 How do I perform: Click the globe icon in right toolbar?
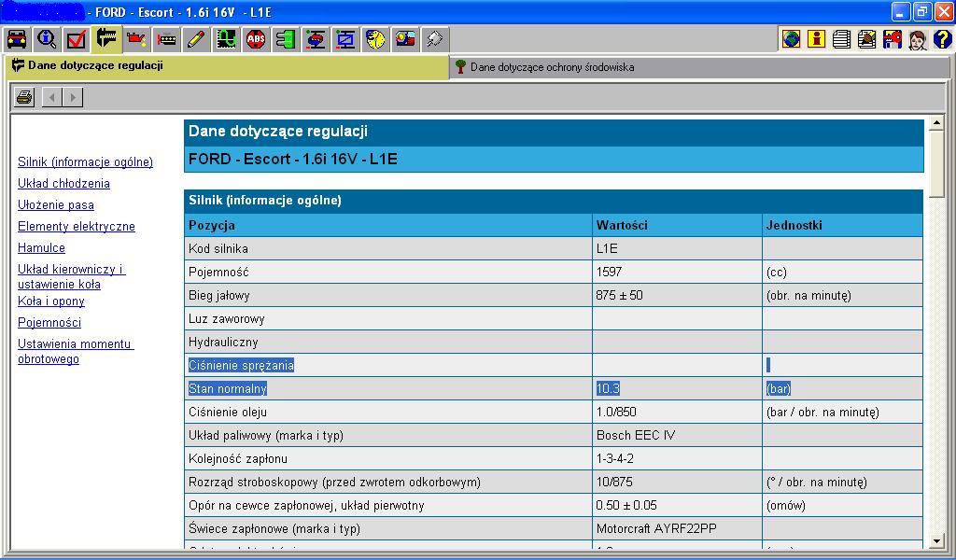tap(792, 39)
